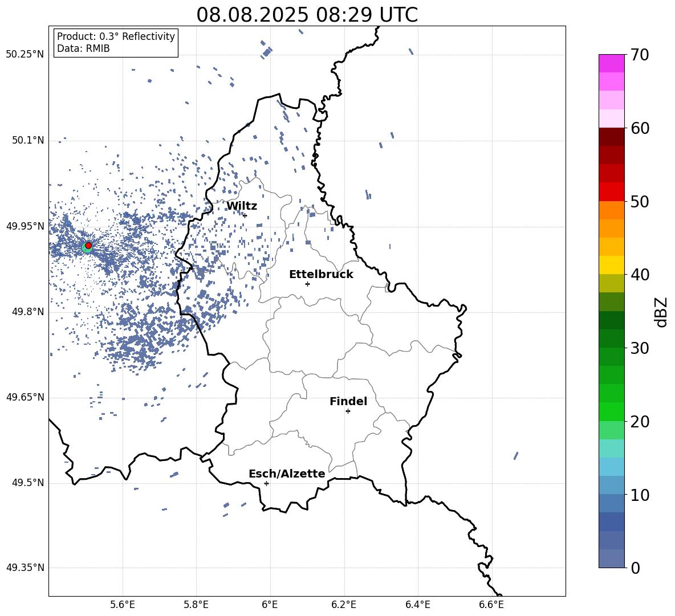The image size is (675, 616).
Task: Click the cross marker below Wiltz
Action: pyautogui.click(x=245, y=215)
